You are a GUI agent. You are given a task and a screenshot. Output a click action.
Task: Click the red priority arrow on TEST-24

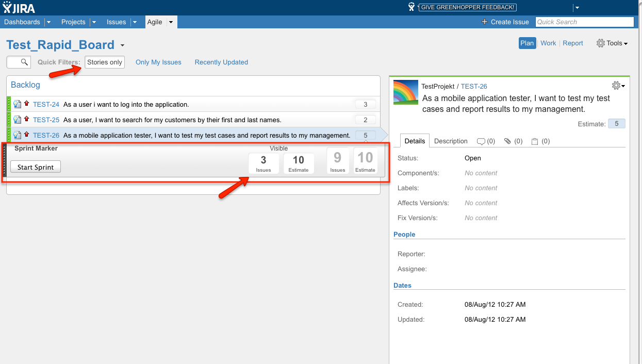26,104
